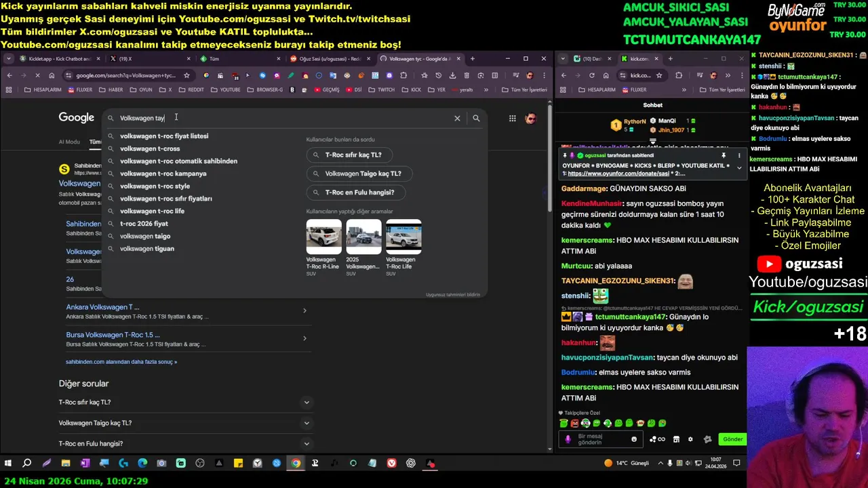
Task: Open HESAPLARIM bookmark folder in left browser
Action: (x=43, y=89)
